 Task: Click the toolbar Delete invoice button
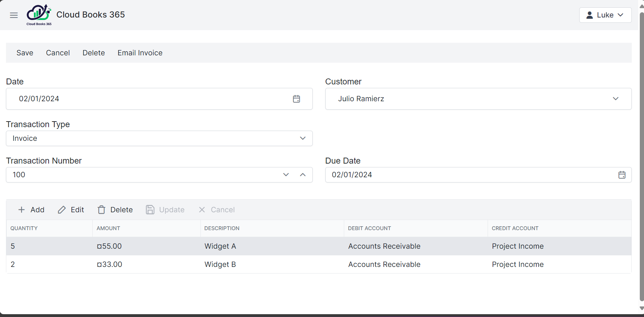(x=94, y=53)
